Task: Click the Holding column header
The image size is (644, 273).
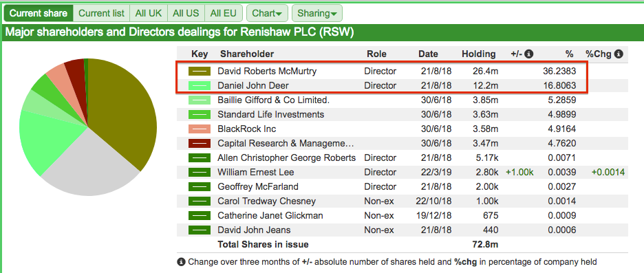Action: tap(478, 54)
